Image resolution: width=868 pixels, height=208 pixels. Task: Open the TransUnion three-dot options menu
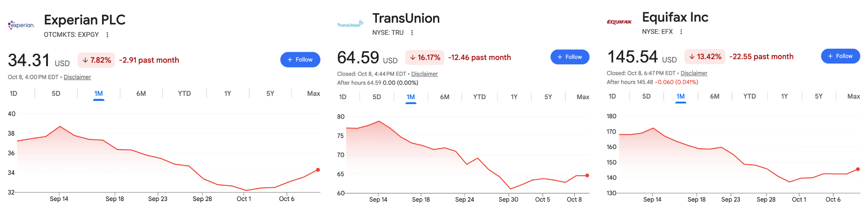pyautogui.click(x=412, y=33)
